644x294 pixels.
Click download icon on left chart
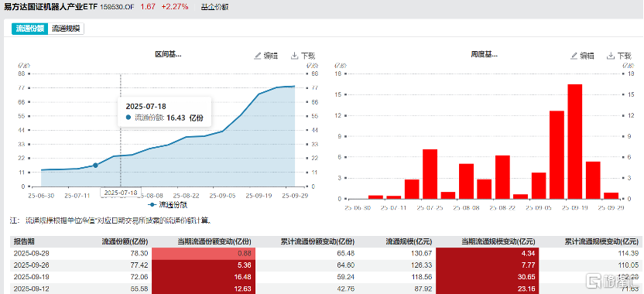[x=294, y=56]
